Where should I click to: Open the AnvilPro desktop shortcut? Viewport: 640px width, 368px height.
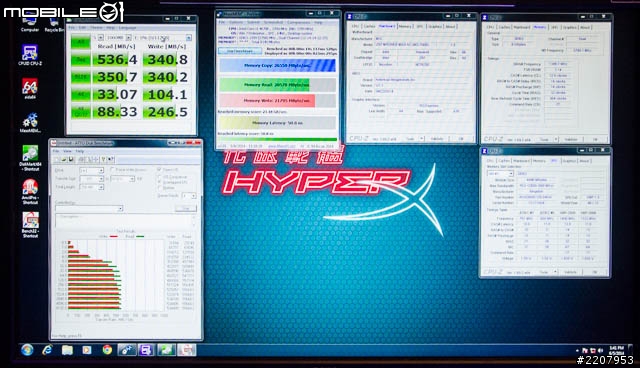(30, 192)
